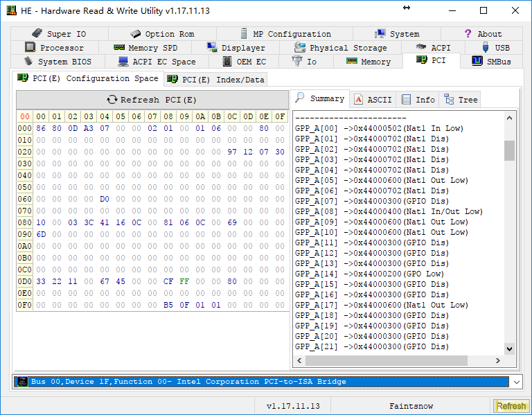
Task: Open the PCI(E) Index/Data subtab
Action: 215,80
